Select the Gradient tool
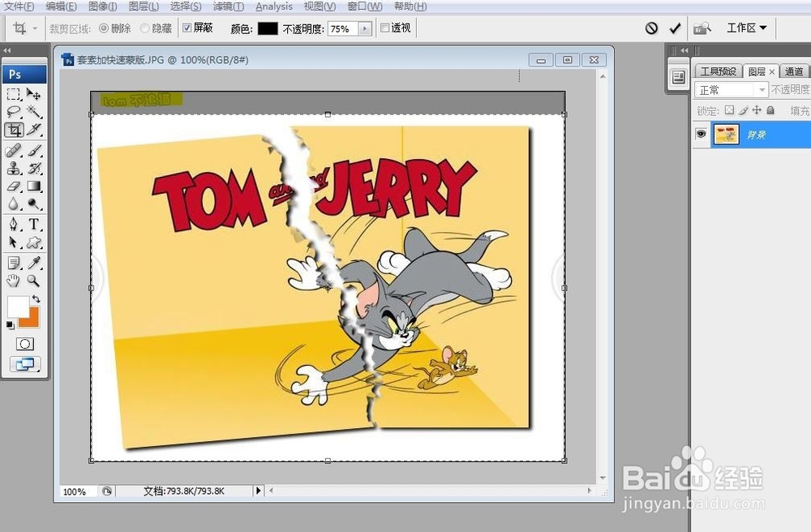The height and width of the screenshot is (532, 811). (x=33, y=187)
